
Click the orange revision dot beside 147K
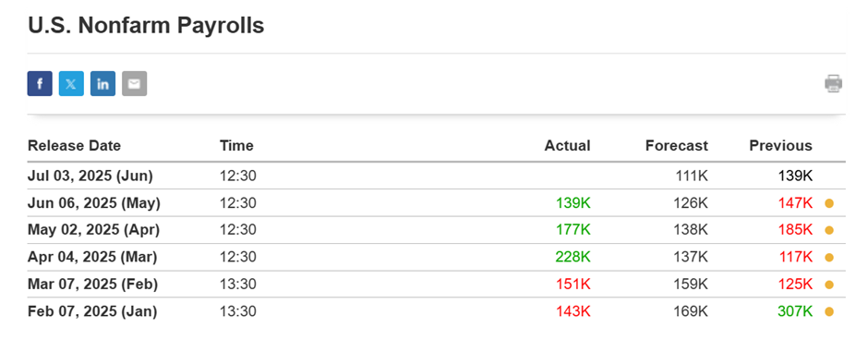pos(828,203)
